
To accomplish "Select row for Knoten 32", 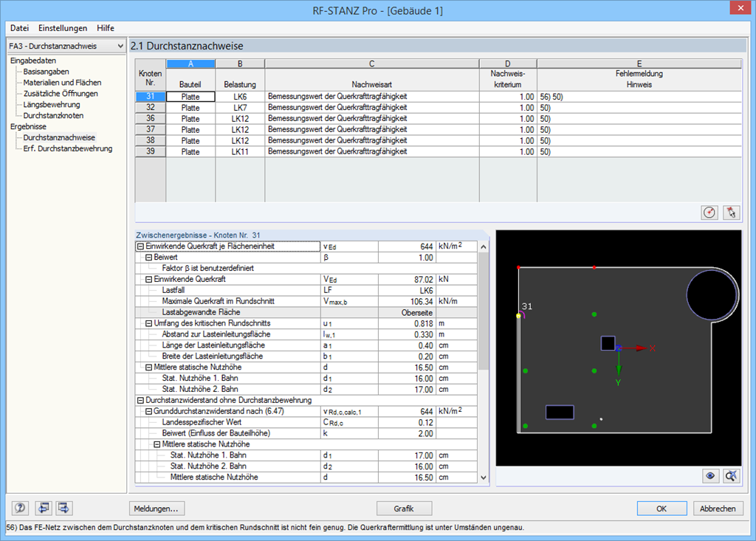I will (151, 108).
